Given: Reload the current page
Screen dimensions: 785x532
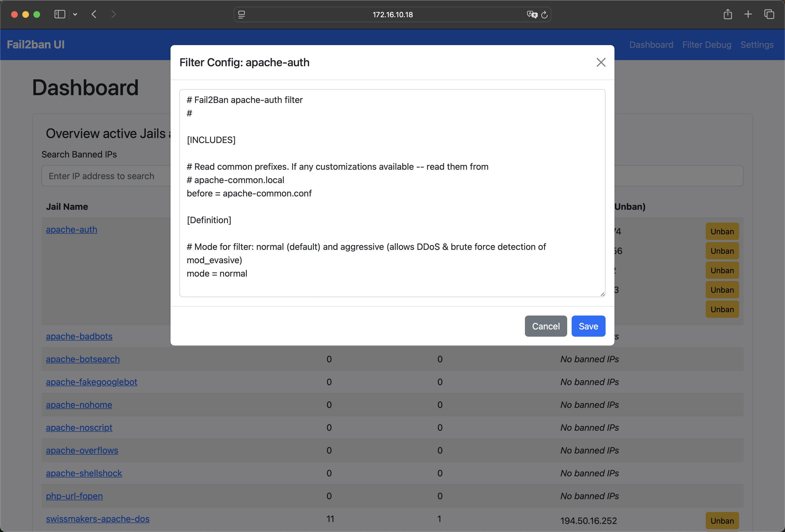Looking at the screenshot, I should [x=544, y=14].
